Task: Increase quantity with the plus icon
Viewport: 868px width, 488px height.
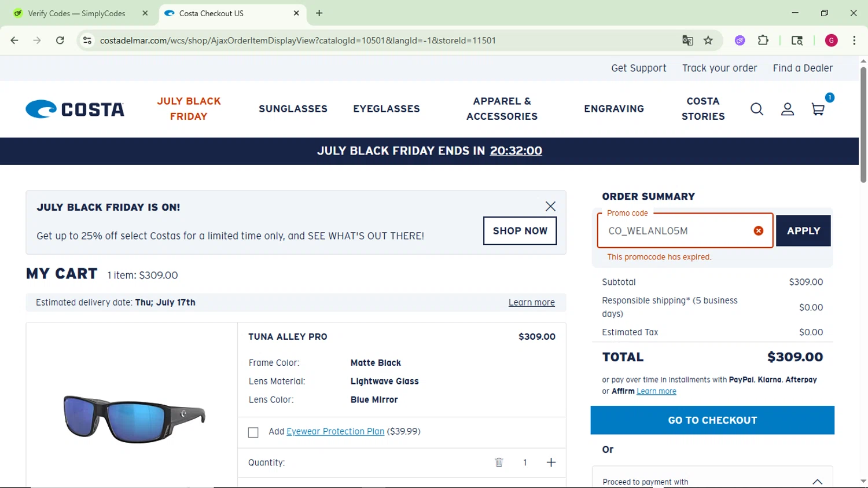Action: (551, 462)
